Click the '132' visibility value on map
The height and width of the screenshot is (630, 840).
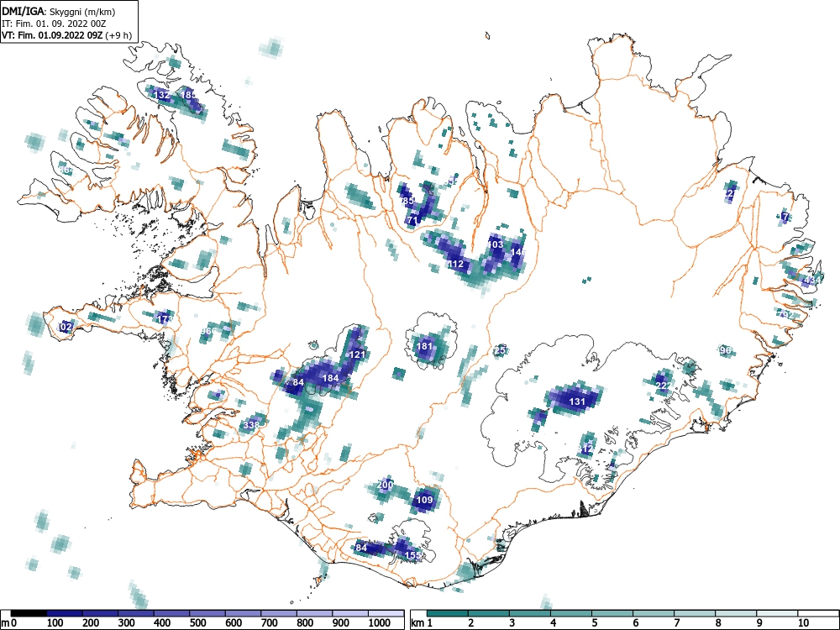pyautogui.click(x=161, y=95)
